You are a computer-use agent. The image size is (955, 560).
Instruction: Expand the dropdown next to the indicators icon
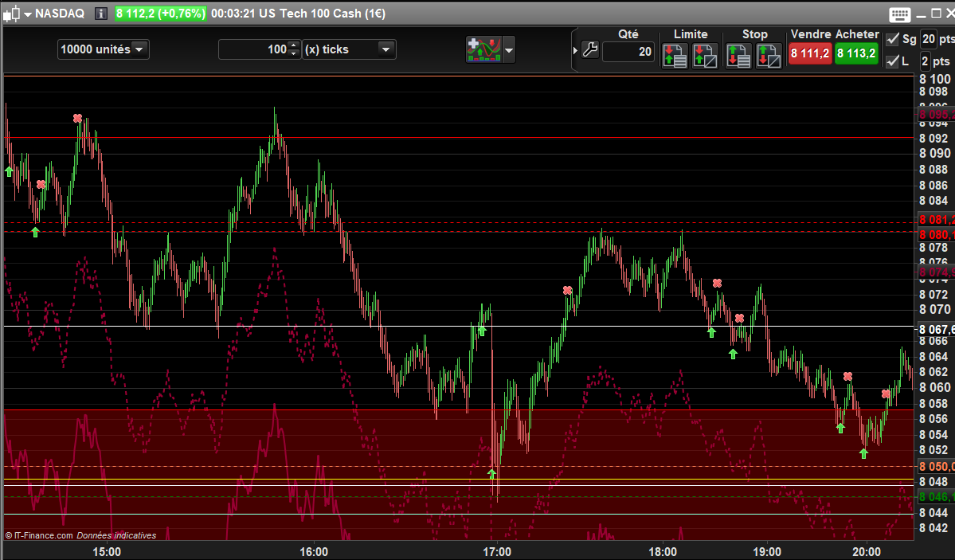pos(509,50)
